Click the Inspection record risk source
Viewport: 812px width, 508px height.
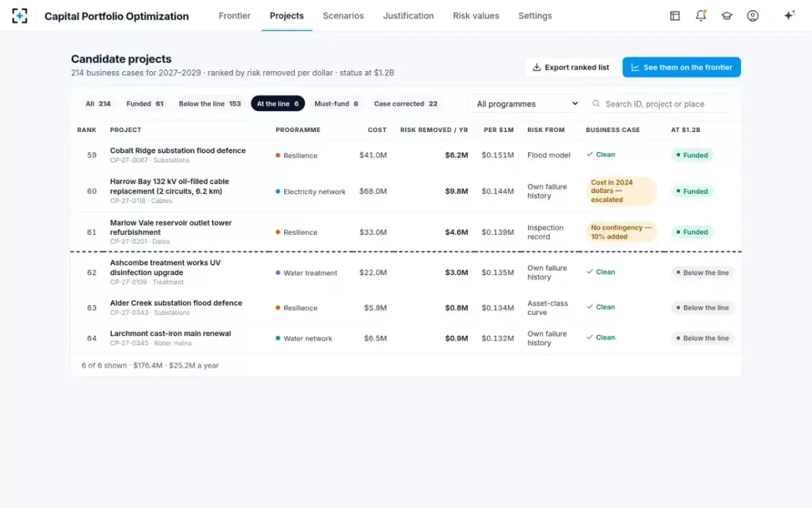(545, 232)
